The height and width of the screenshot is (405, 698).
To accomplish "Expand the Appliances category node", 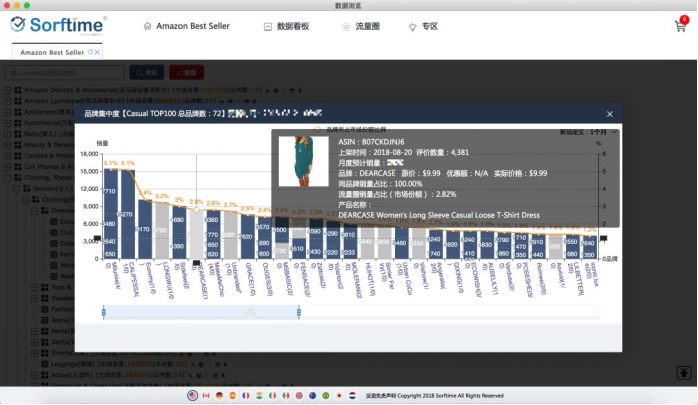I will point(8,112).
